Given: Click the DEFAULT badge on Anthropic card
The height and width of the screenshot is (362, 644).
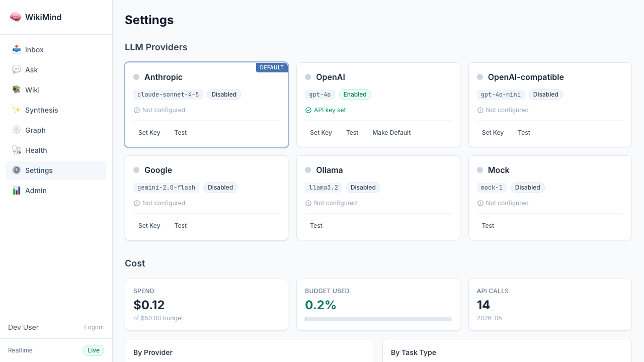Looking at the screenshot, I should pyautogui.click(x=272, y=67).
